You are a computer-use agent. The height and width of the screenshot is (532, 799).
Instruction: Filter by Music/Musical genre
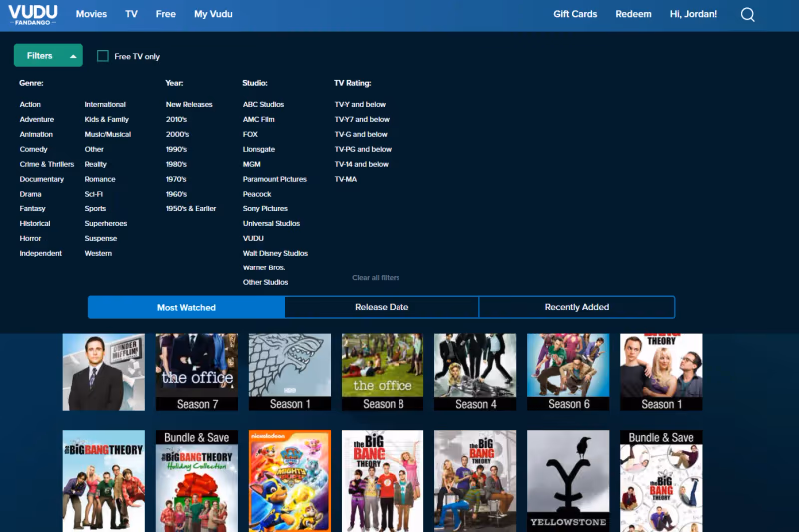tap(108, 134)
